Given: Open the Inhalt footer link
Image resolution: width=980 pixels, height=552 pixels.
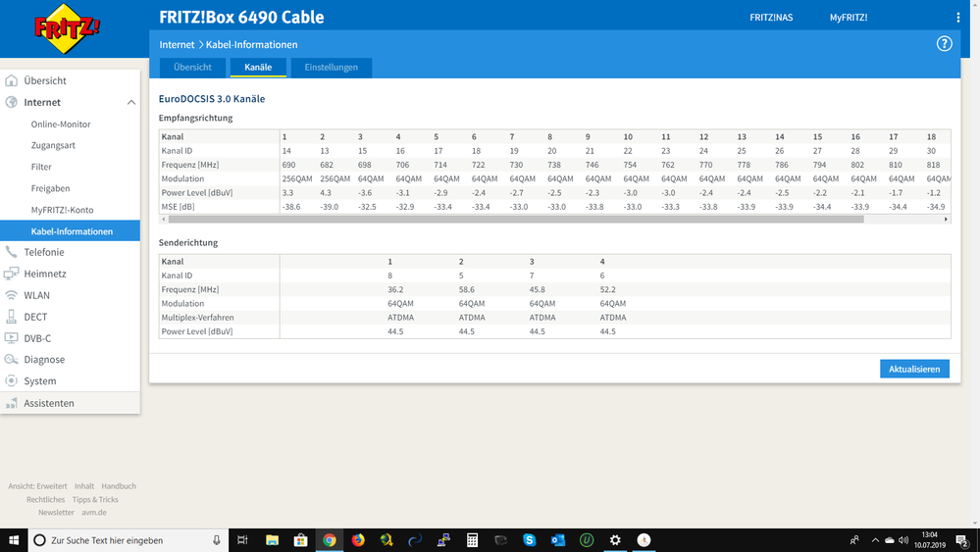Looking at the screenshot, I should [84, 485].
